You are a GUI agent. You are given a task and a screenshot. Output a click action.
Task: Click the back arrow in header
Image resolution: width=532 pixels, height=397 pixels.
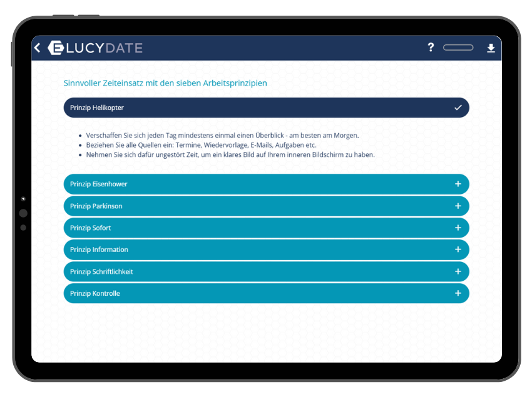pos(38,48)
